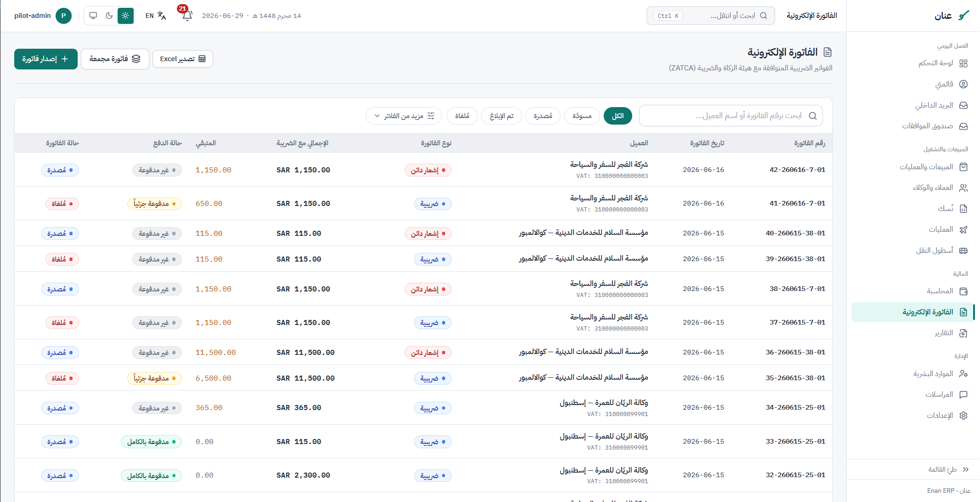Click تصدير Excel button
Viewport: 980px width, 502px height.
(183, 59)
